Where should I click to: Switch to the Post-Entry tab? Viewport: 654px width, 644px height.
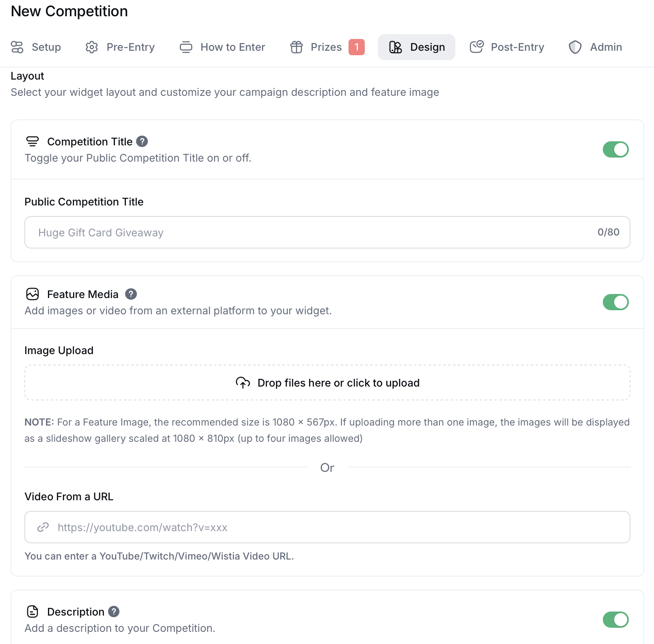pyautogui.click(x=507, y=47)
